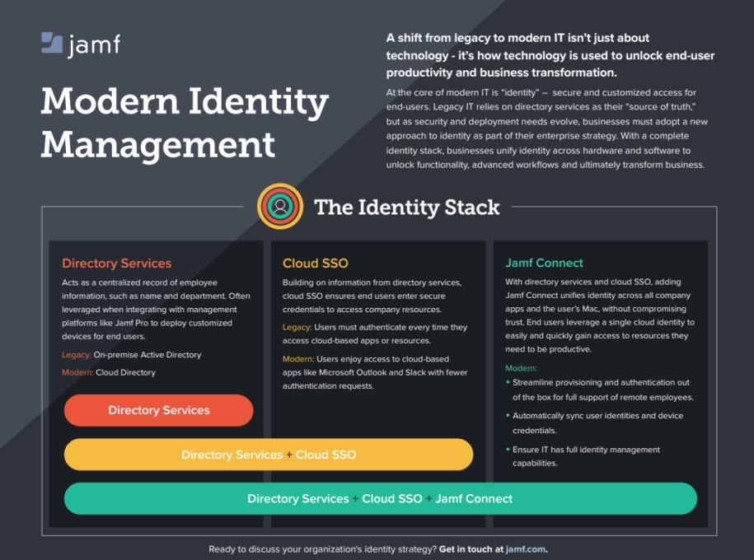
Task: Toggle the yellow Cloud SSO combined pill
Action: coord(268,455)
